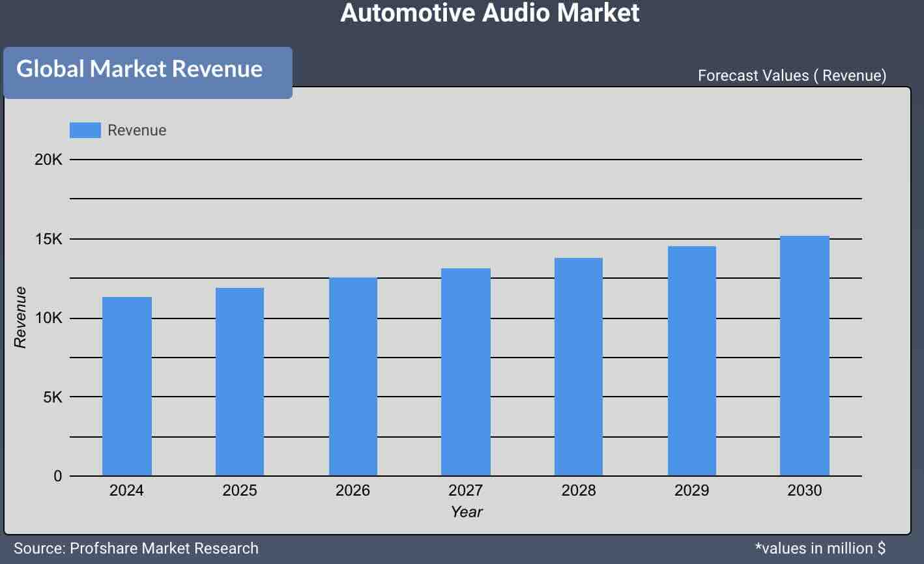Click the 2026 x-axis label
Viewport: 924px width, 564px height.
[x=353, y=490]
